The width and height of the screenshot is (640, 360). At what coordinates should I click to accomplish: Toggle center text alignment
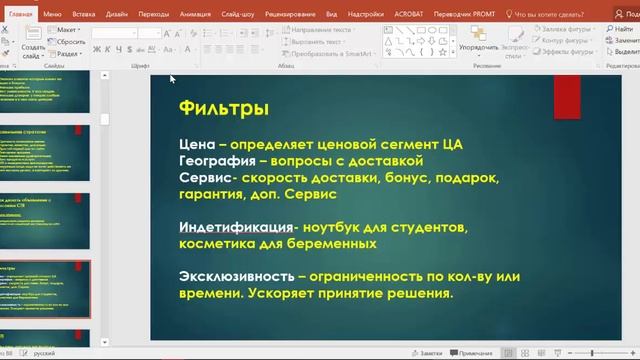coord(218,50)
